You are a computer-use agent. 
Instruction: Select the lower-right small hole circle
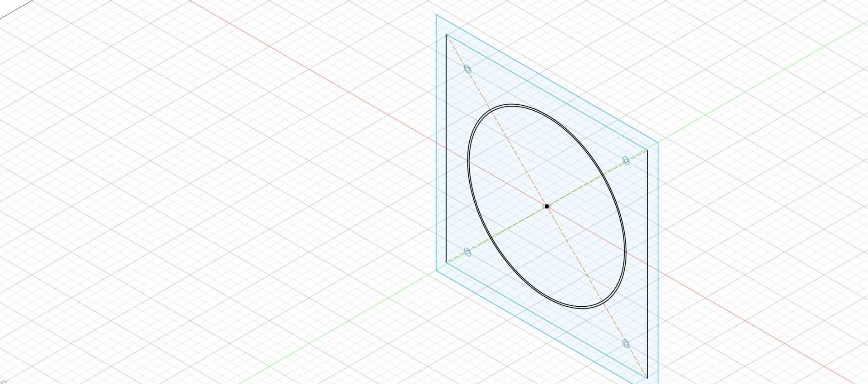point(626,344)
